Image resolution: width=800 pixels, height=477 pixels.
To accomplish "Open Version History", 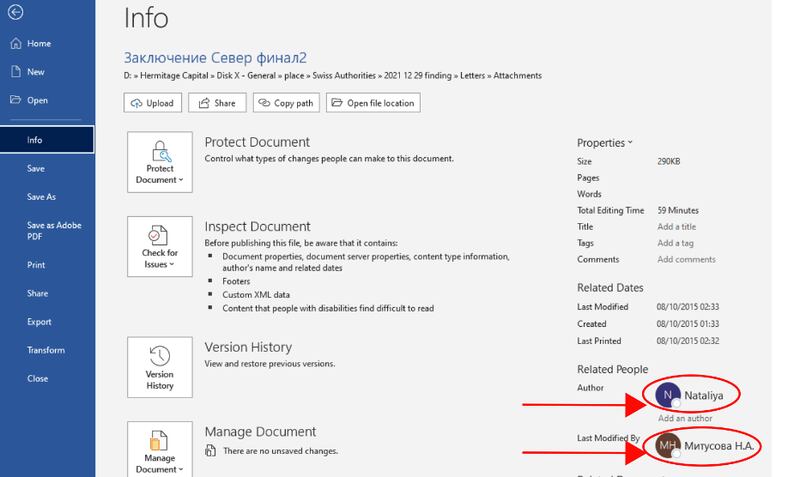I will (x=160, y=366).
